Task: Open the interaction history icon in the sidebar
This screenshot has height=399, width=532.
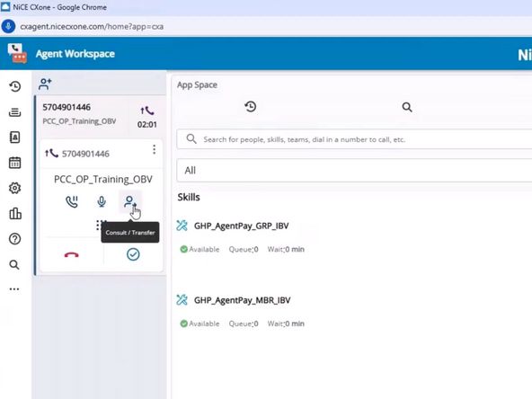Action: [14, 86]
